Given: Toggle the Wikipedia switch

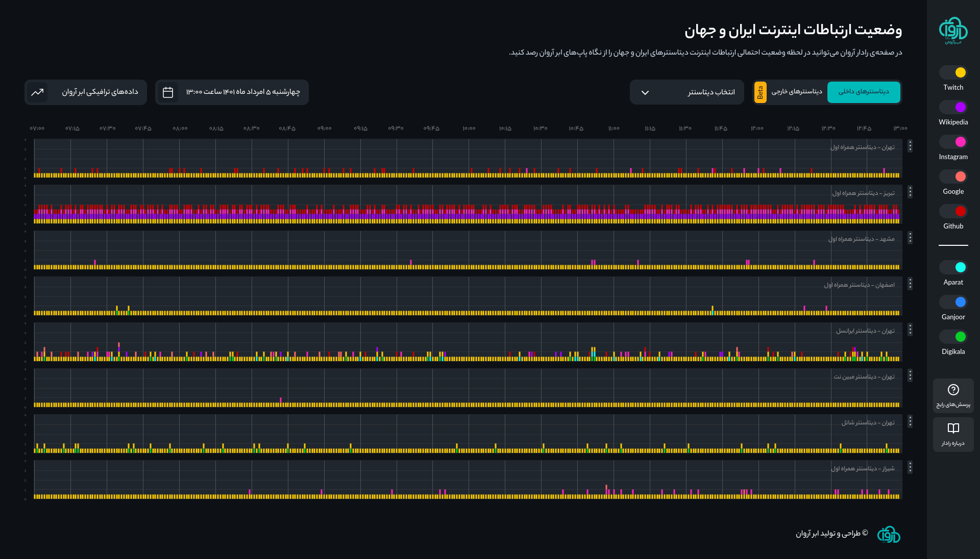Looking at the screenshot, I should pos(953,107).
